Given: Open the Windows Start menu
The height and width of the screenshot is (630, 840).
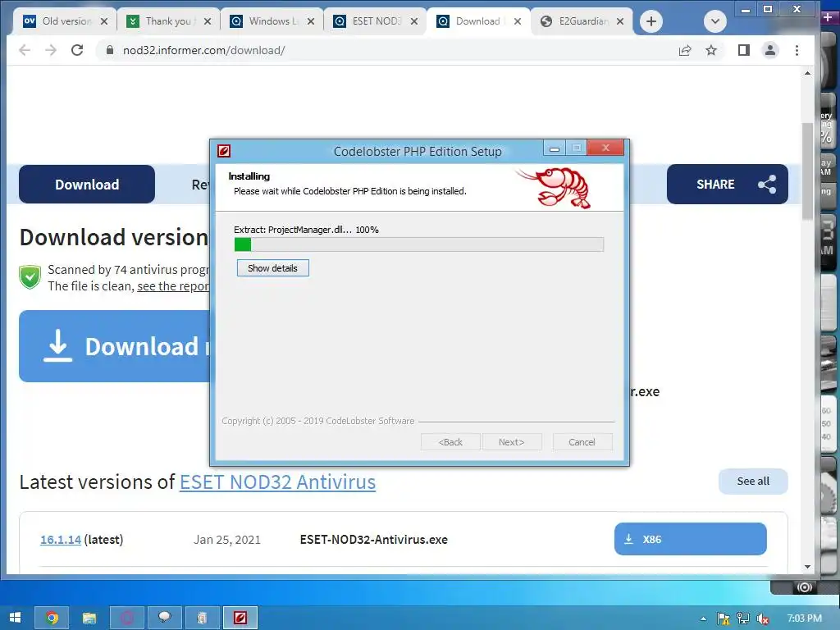Looking at the screenshot, I should coord(15,618).
